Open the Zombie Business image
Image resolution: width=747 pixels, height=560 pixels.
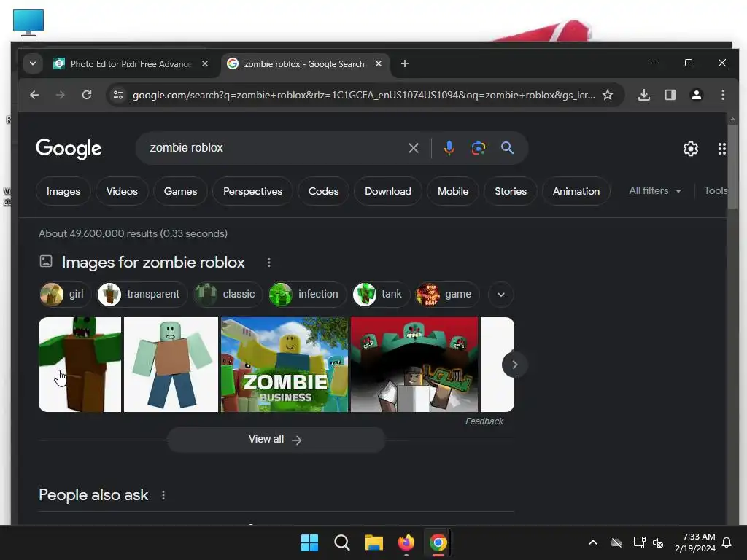(x=285, y=365)
